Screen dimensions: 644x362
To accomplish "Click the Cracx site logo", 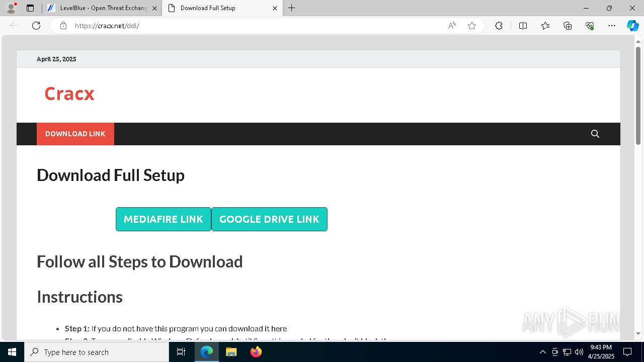I will (69, 94).
